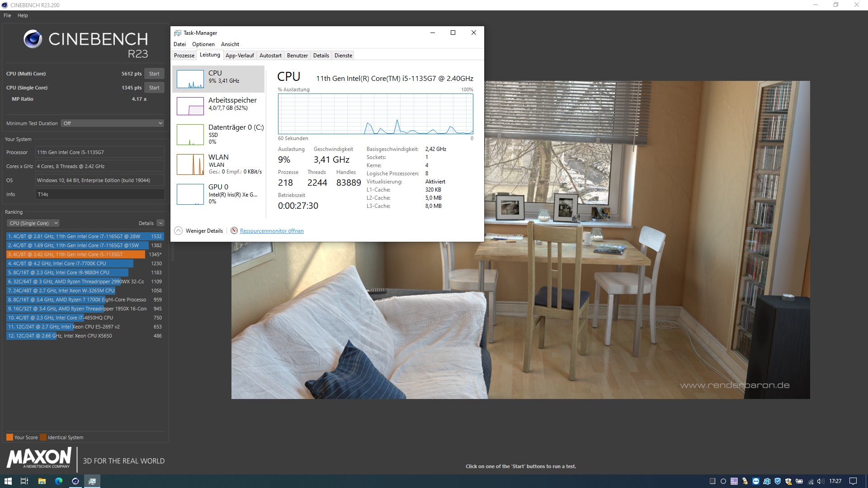868x488 pixels.
Task: Switch to the Autostart tab
Action: (x=270, y=56)
